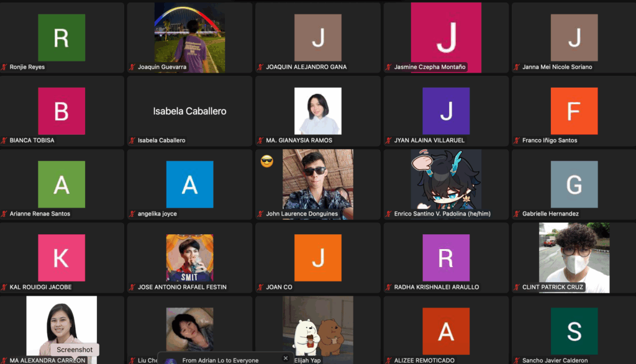Open the "From Adrian Lo to Everyone" chat message

point(220,360)
